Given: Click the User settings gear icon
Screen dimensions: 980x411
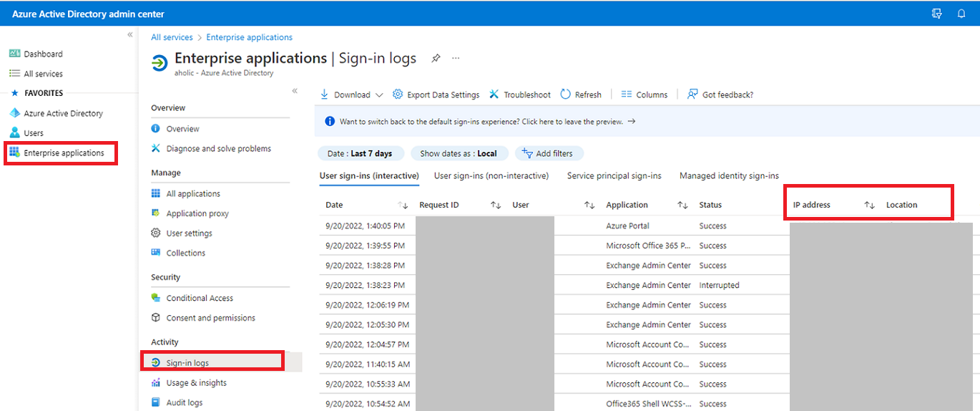Looking at the screenshot, I should coord(156,233).
